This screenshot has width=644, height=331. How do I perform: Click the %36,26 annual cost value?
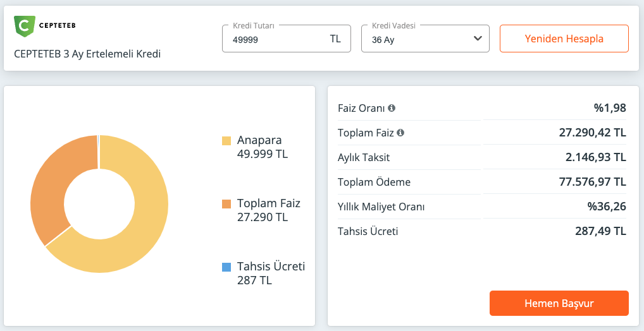pyautogui.click(x=607, y=207)
